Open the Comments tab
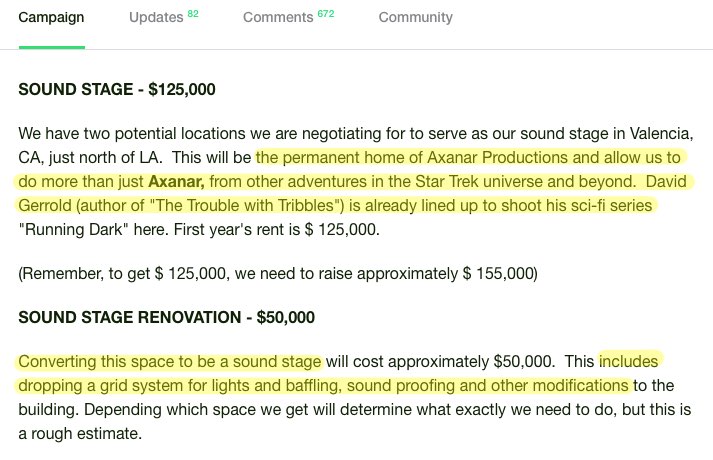 278,17
